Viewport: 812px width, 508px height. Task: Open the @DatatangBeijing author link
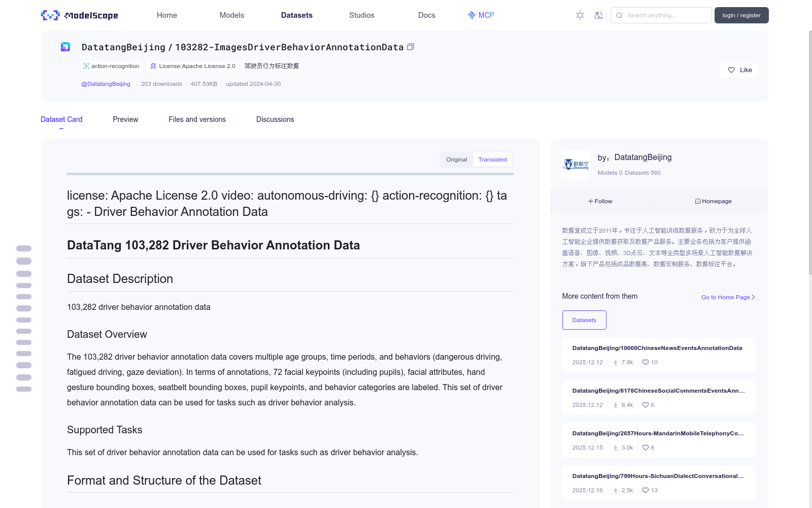click(106, 84)
